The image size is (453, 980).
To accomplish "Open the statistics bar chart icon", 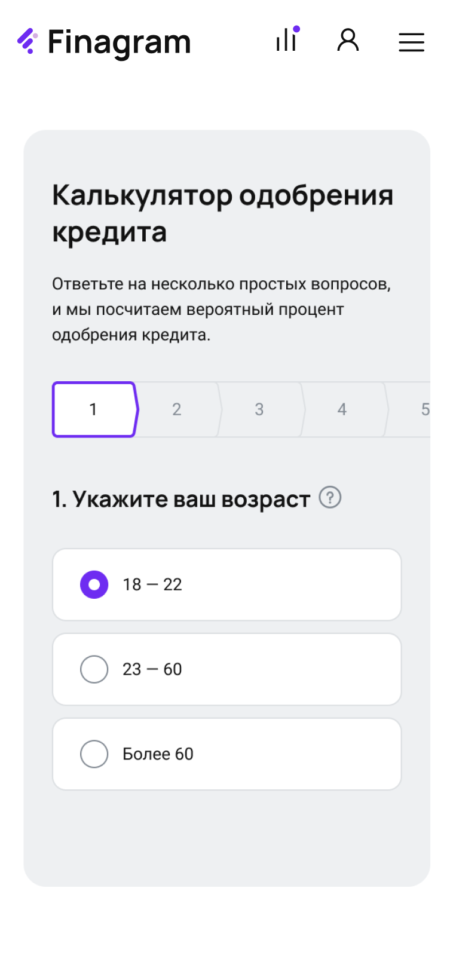I will [286, 41].
